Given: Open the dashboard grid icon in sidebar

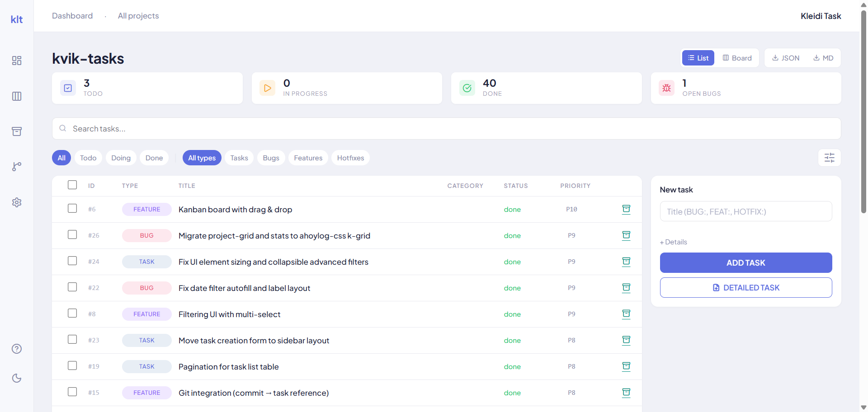Looking at the screenshot, I should [17, 61].
